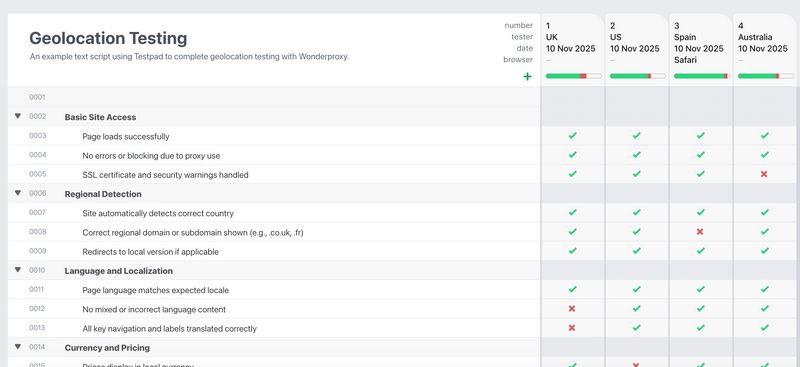Click US check for No mixed language content
This screenshot has width=800, height=367.
point(636,309)
